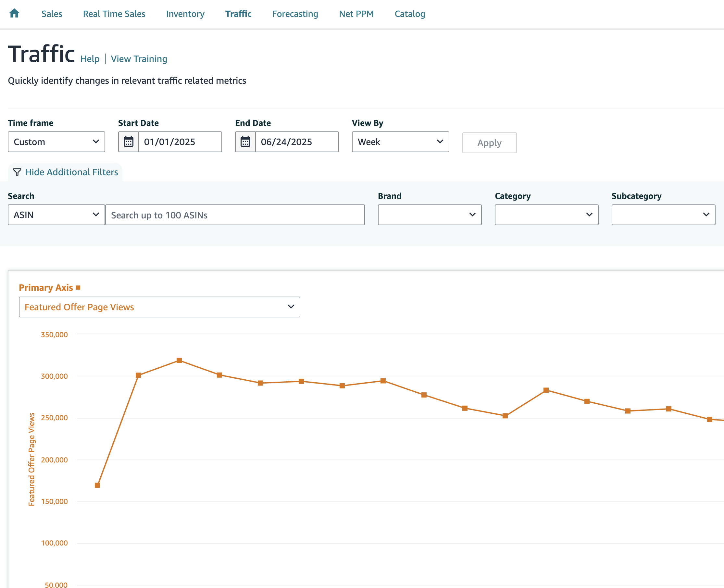Switch to the Net PPM tab
The width and height of the screenshot is (724, 588).
click(356, 14)
